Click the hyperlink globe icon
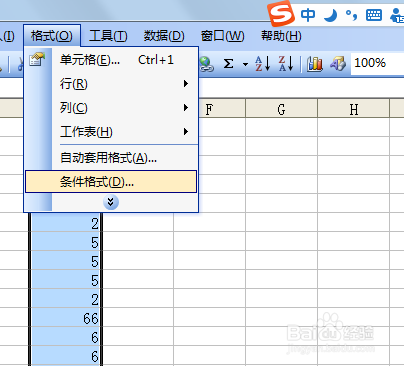Viewport: 404px width, 366px height. click(206, 64)
